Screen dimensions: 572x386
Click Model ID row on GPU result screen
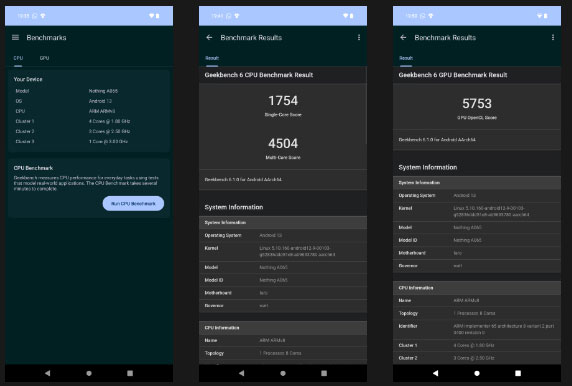(x=477, y=240)
